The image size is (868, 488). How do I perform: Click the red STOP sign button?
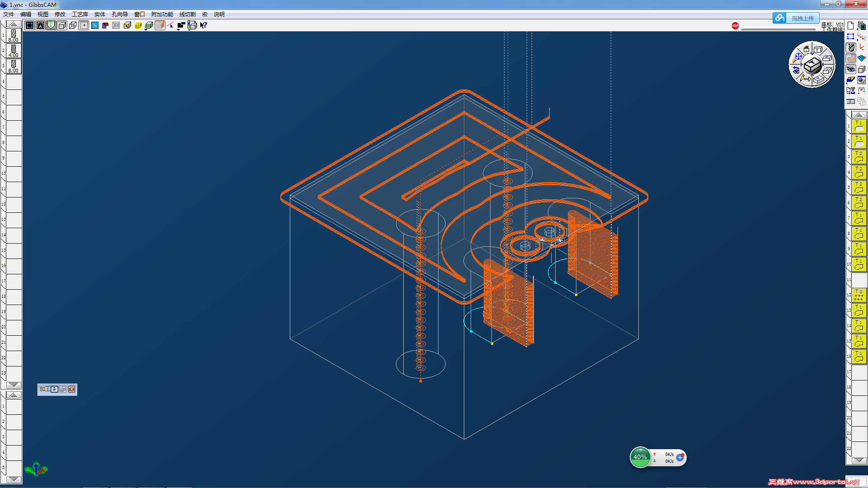(735, 26)
